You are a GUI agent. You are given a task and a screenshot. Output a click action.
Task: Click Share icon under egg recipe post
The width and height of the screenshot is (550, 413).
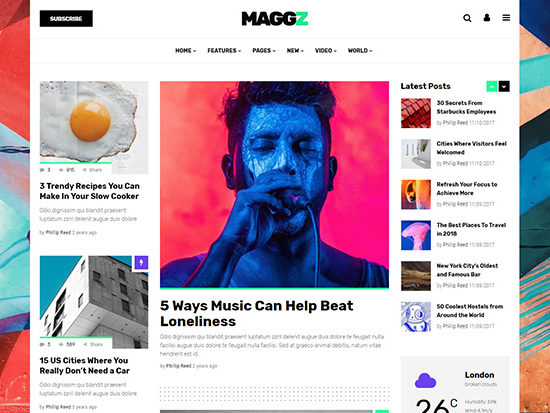85,170
